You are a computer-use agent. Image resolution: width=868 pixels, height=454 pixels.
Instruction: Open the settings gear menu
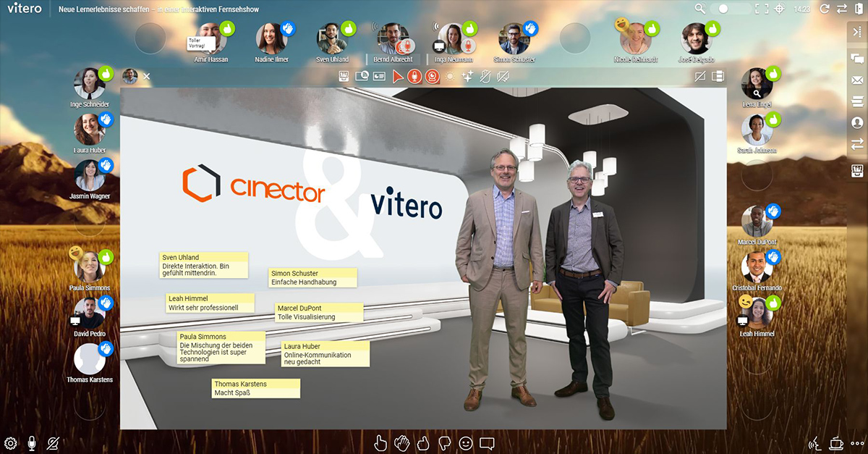10,442
